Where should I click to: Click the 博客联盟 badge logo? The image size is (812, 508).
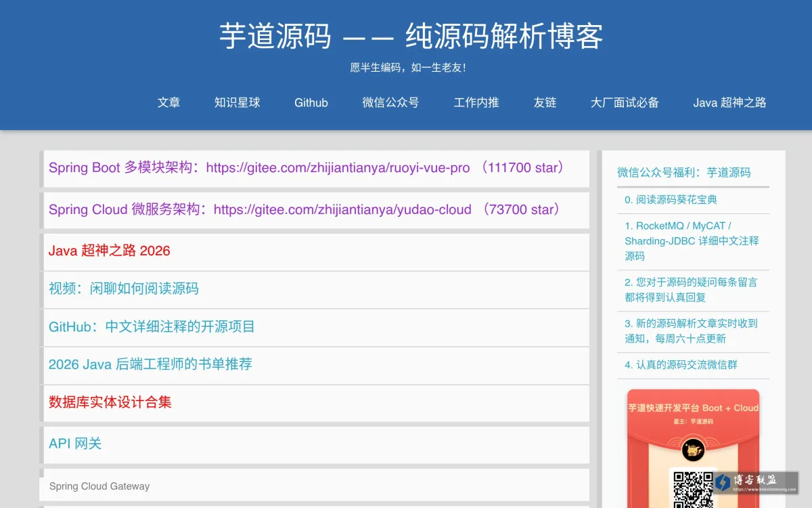click(757, 482)
